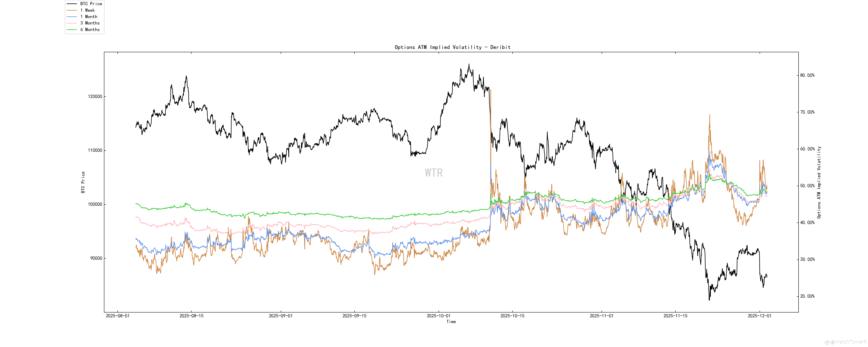The height and width of the screenshot is (347, 868).
Task: Click the 2025-08-01 x-axis tick label
Action: (117, 316)
